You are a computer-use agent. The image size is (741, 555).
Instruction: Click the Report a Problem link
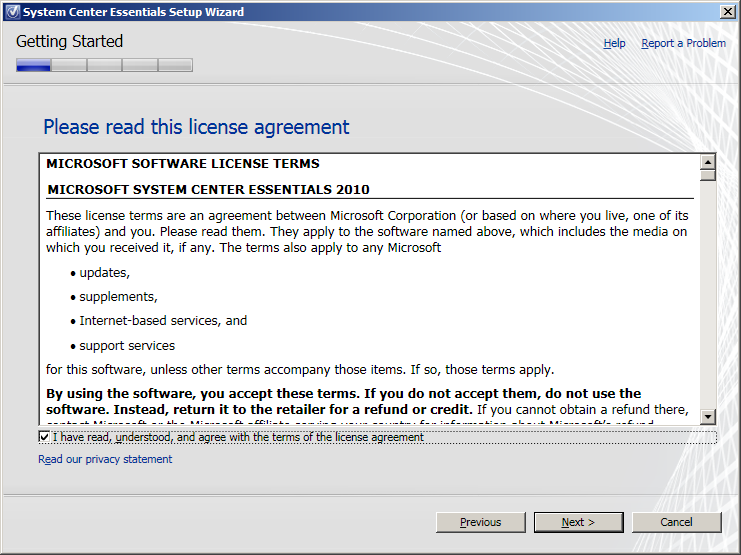[x=683, y=43]
